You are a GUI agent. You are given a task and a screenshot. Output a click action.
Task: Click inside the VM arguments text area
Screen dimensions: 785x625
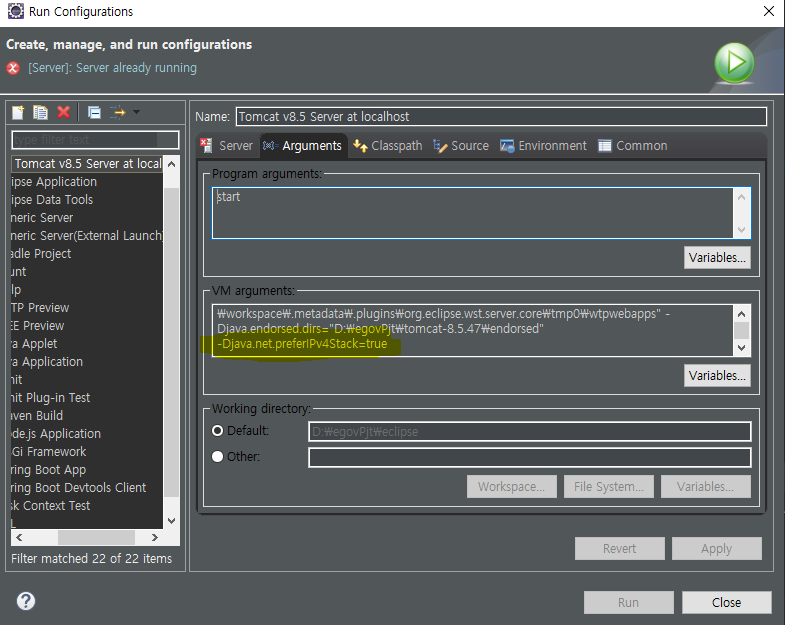pos(473,330)
